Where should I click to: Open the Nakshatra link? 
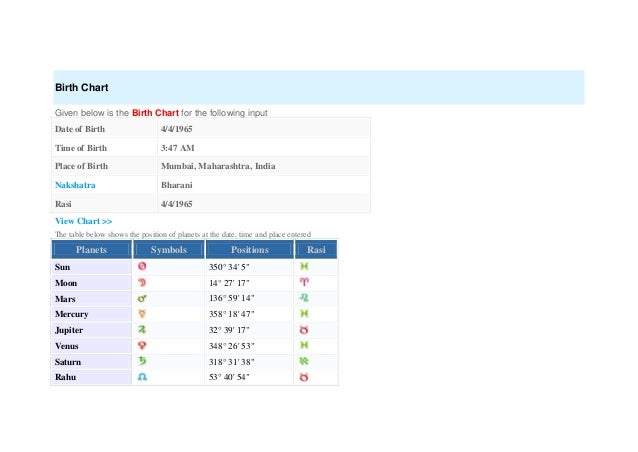(x=75, y=185)
